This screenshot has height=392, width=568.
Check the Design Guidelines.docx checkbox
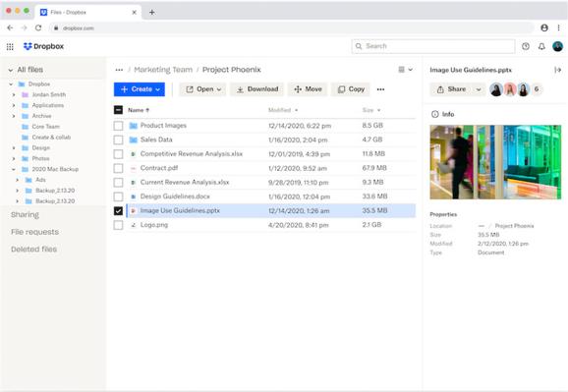[x=118, y=196]
